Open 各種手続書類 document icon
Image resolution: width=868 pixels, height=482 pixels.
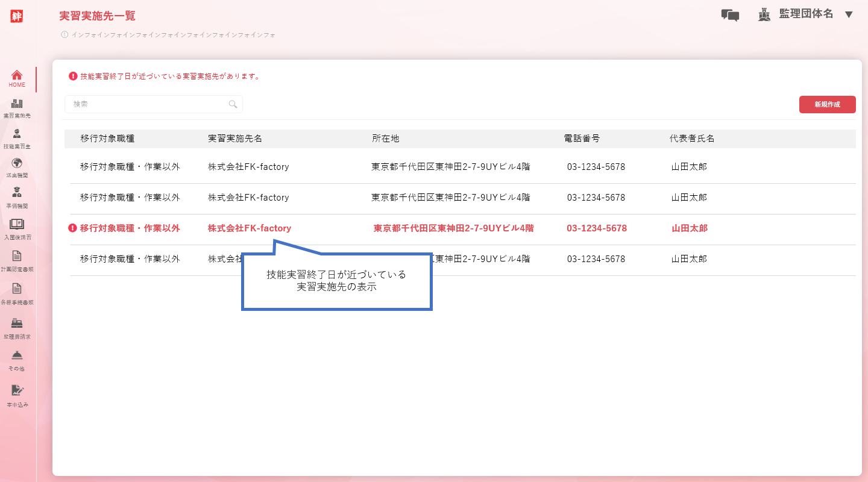[17, 289]
